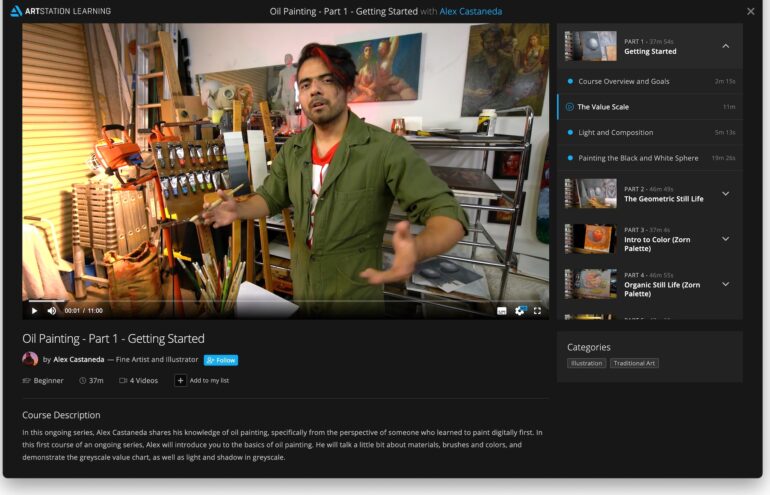Click the Part 1 Getting Started thumbnail

click(x=591, y=46)
